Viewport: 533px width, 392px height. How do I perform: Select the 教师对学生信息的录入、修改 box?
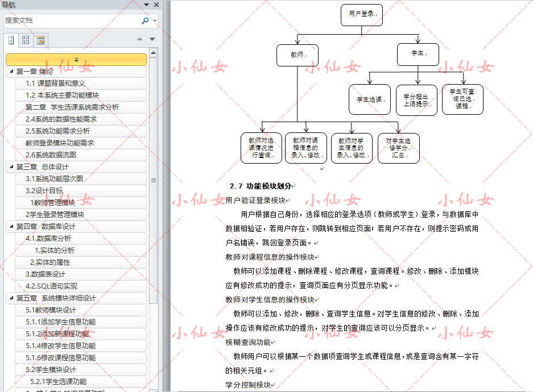pyautogui.click(x=352, y=148)
